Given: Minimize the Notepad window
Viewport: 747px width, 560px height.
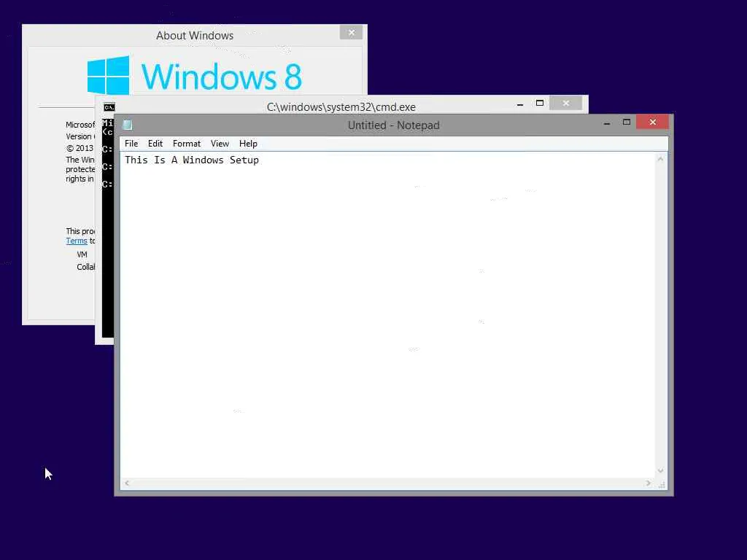Looking at the screenshot, I should point(607,122).
